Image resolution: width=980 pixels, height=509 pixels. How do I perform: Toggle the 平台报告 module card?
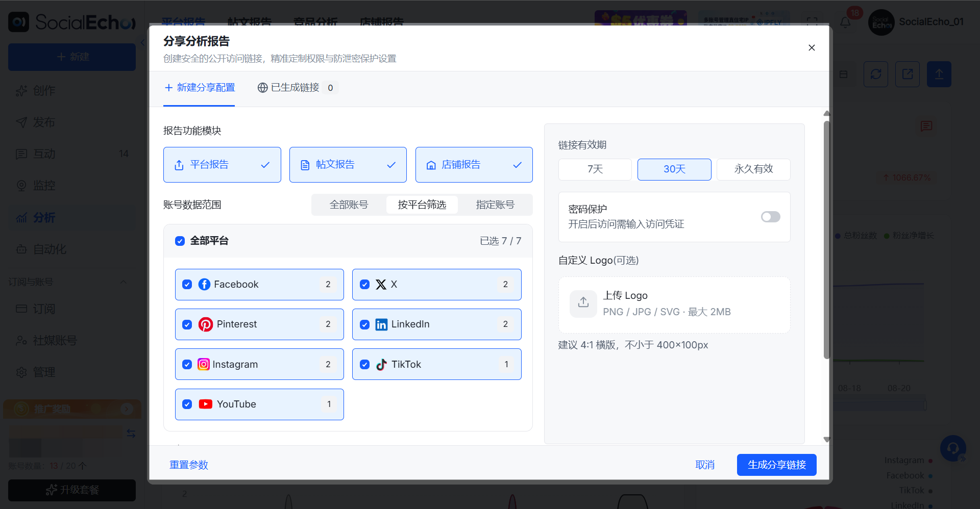tap(222, 165)
